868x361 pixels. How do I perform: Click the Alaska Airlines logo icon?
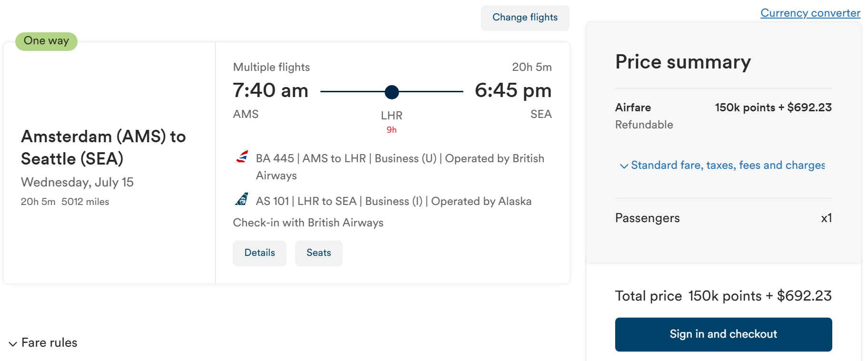[242, 199]
